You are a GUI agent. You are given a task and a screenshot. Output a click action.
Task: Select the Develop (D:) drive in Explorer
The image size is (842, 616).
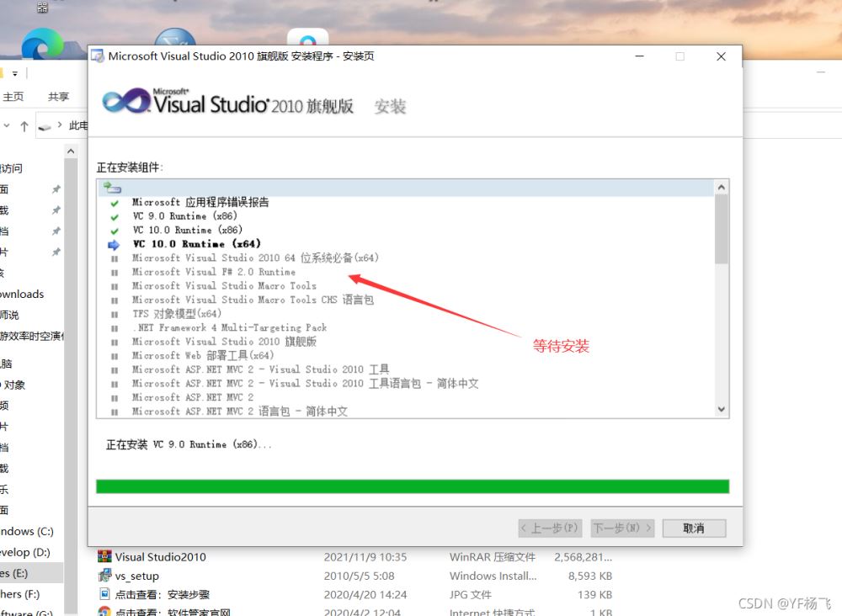25,552
